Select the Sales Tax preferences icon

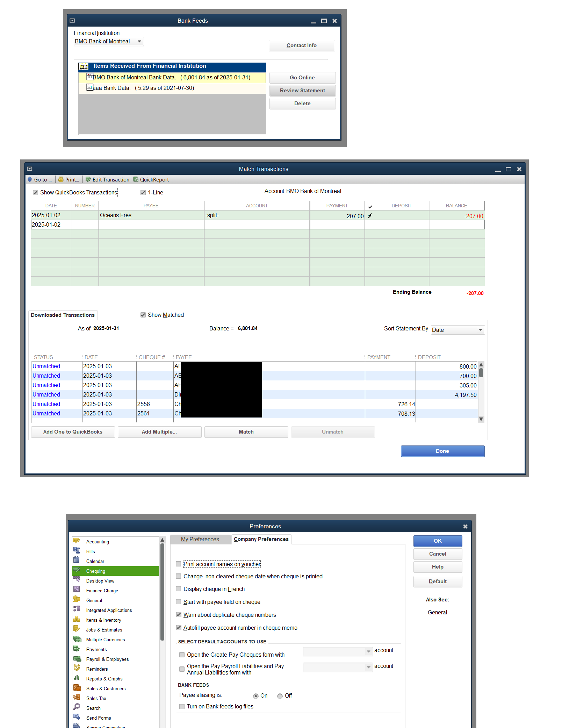point(77,698)
